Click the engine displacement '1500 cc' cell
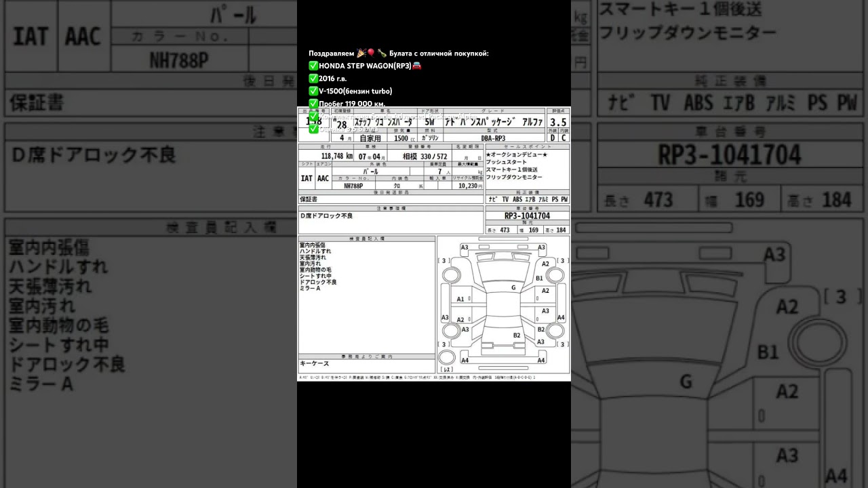 (403, 138)
